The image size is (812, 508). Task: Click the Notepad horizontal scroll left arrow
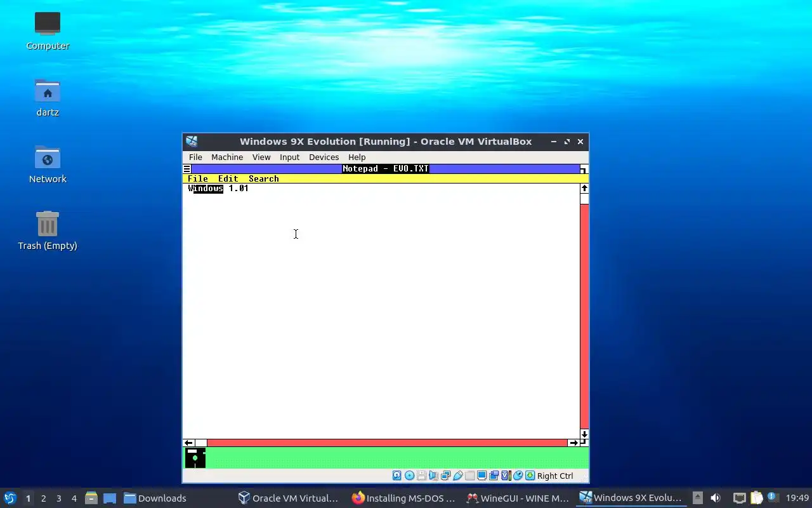pyautogui.click(x=188, y=443)
